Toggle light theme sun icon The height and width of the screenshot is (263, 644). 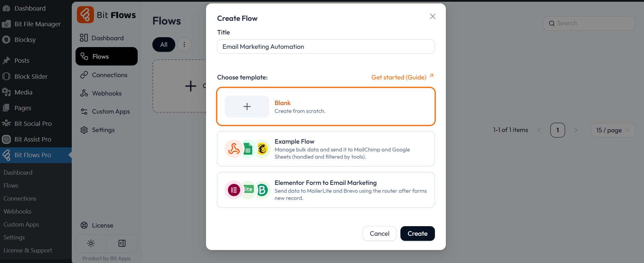point(91,243)
